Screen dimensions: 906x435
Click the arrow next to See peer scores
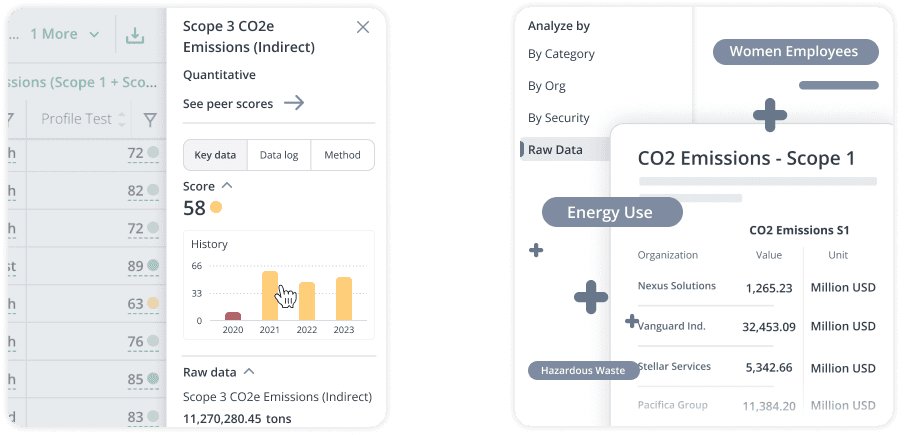click(294, 102)
